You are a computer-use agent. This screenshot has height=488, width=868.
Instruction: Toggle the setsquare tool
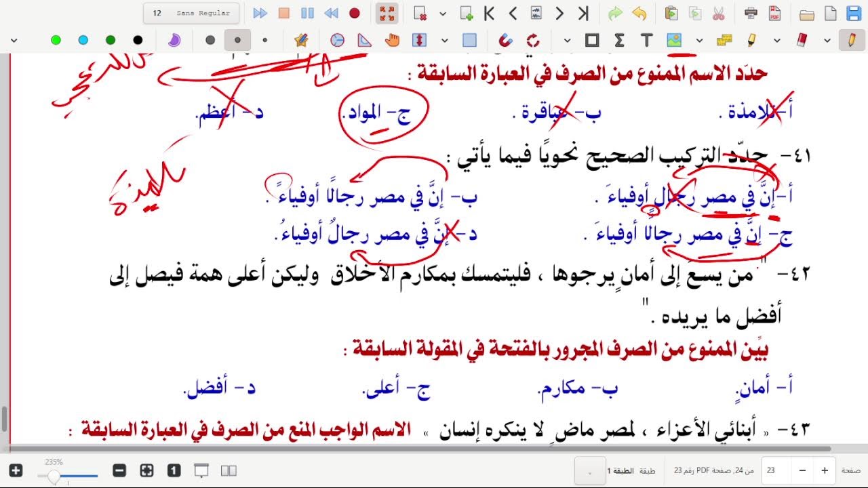pos(365,41)
